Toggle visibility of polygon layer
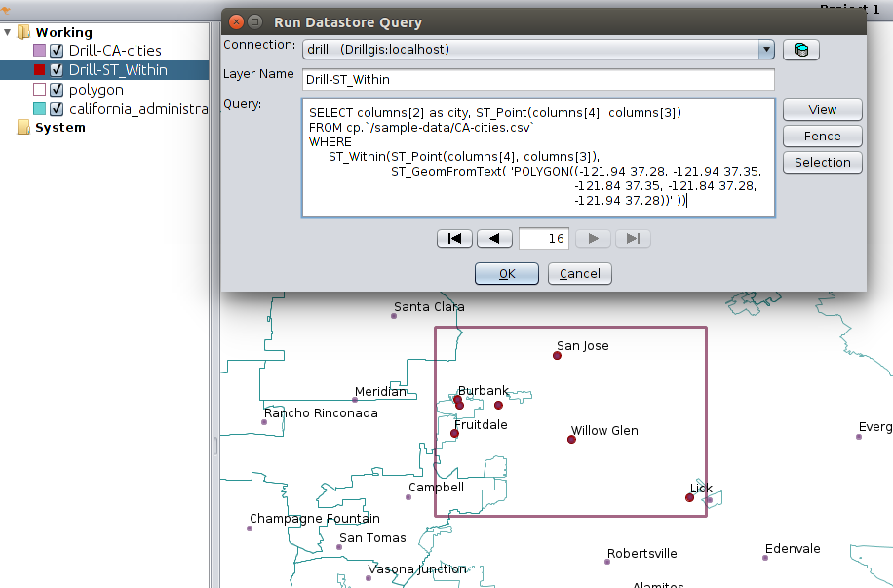Viewport: 893px width, 588px height. click(x=57, y=90)
